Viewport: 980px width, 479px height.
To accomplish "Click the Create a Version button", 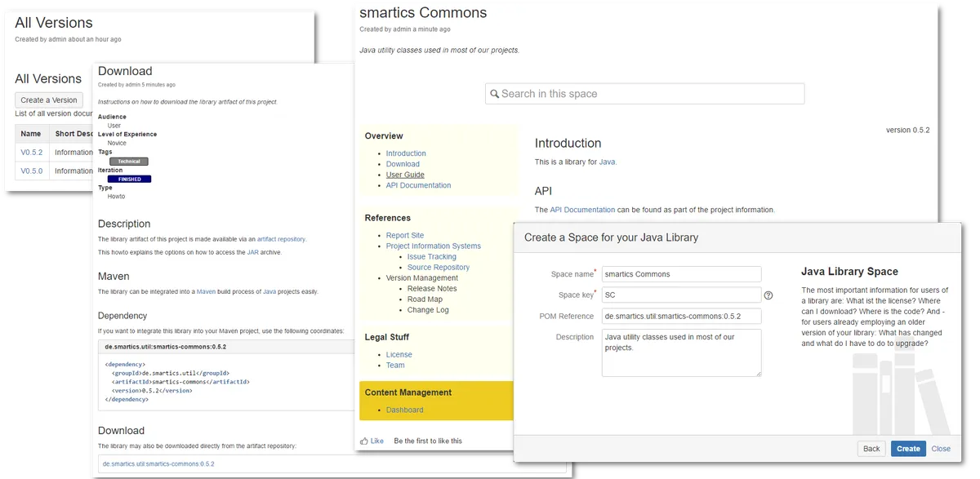I will [x=49, y=100].
